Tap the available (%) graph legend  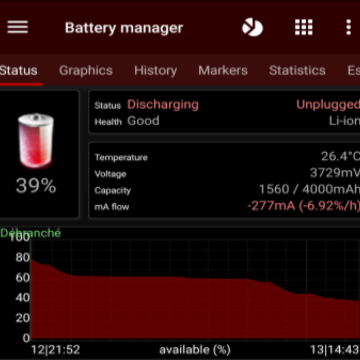[x=195, y=350]
